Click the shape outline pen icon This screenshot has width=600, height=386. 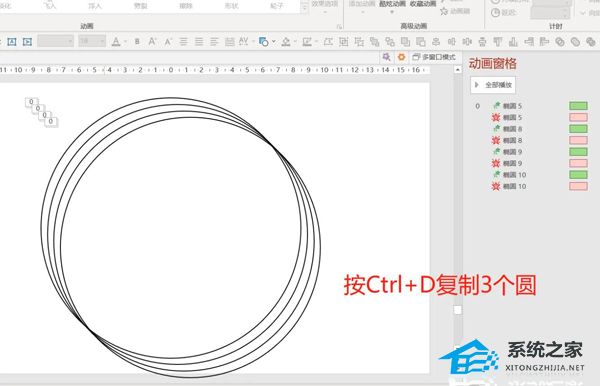point(307,41)
